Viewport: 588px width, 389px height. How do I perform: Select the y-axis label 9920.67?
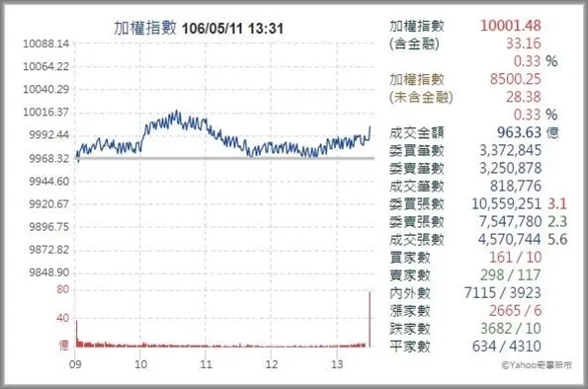[x=49, y=204]
